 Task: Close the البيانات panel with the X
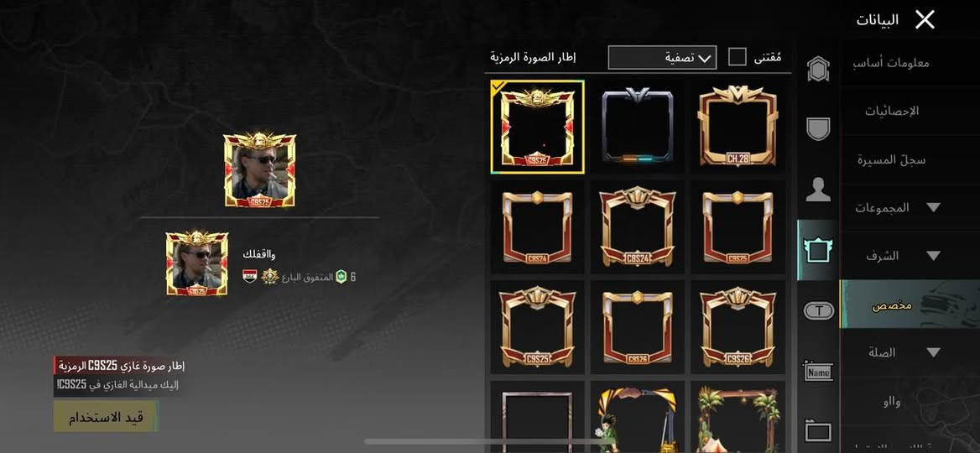(x=925, y=20)
